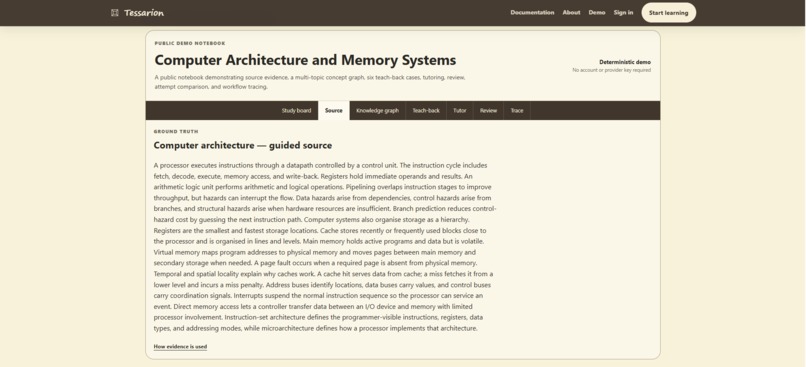Go to the Review tab

point(488,111)
